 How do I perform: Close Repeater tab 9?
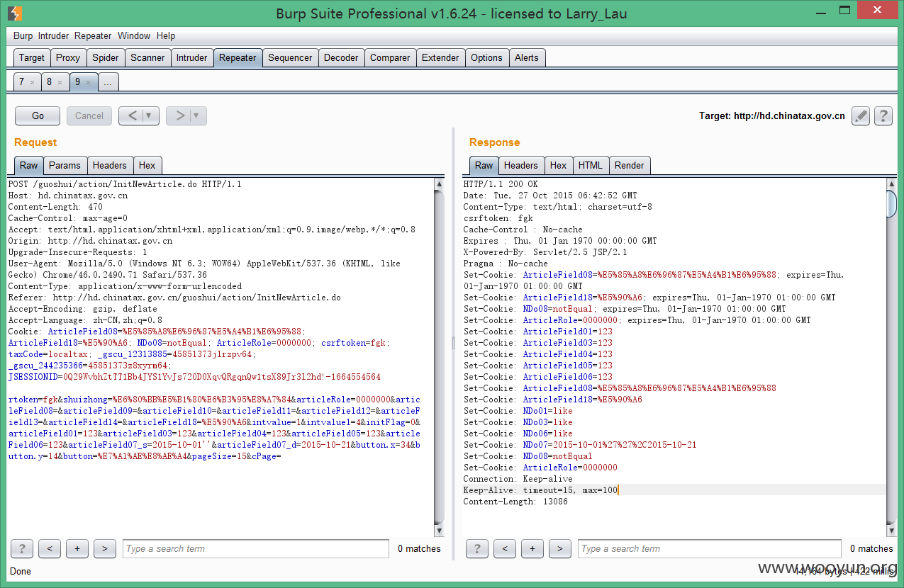88,83
